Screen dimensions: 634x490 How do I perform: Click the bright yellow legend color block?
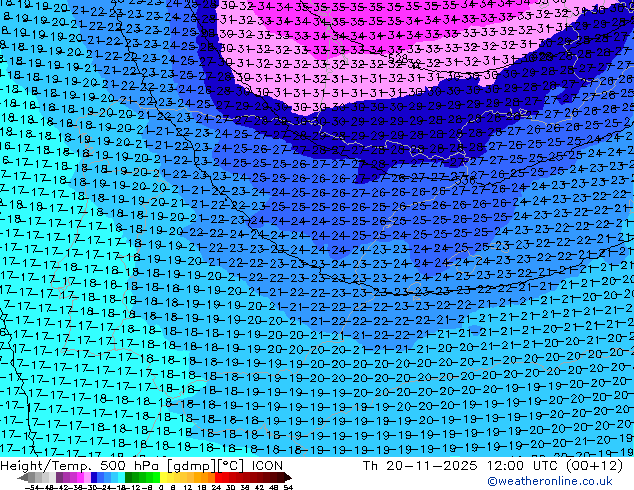pyautogui.click(x=163, y=477)
